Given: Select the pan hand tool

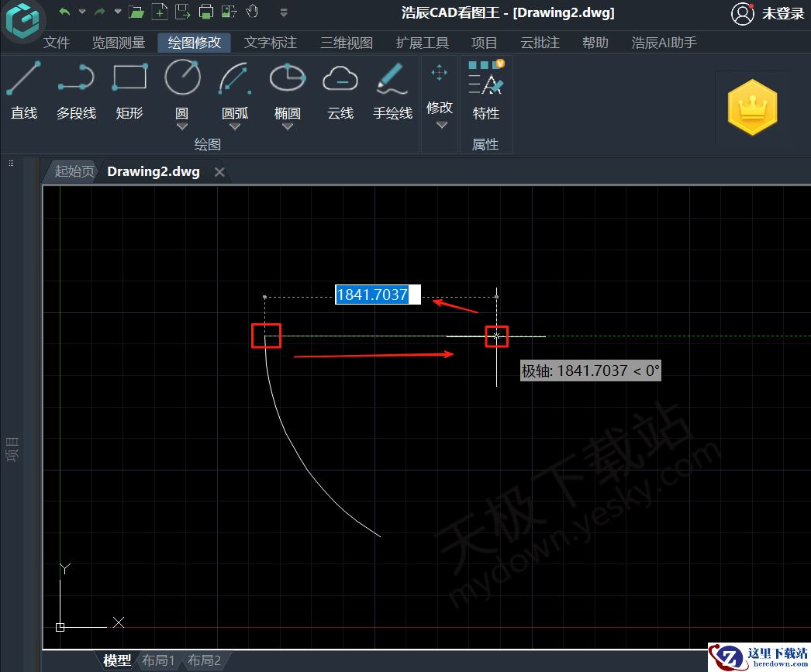Looking at the screenshot, I should 252,11.
